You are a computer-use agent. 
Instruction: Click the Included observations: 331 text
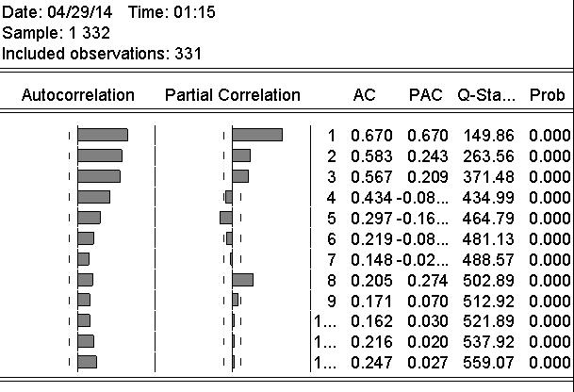[x=101, y=54]
